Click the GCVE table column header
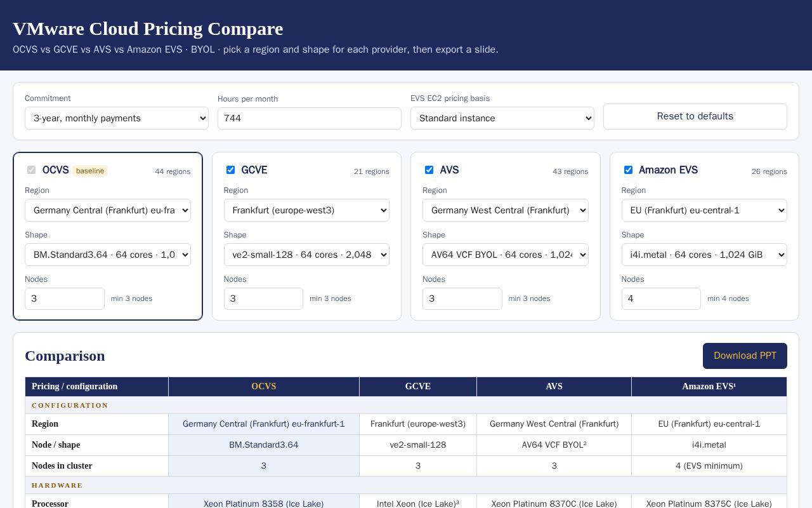 [418, 386]
